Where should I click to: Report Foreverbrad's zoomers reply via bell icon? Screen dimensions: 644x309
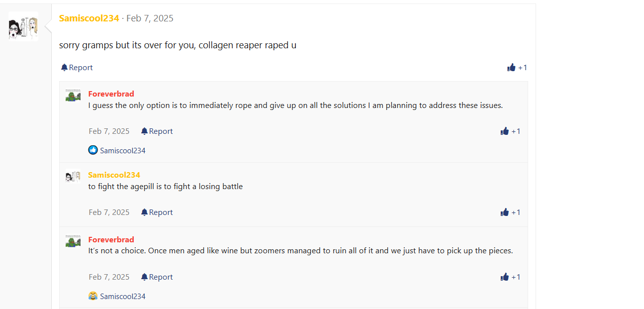coord(144,277)
